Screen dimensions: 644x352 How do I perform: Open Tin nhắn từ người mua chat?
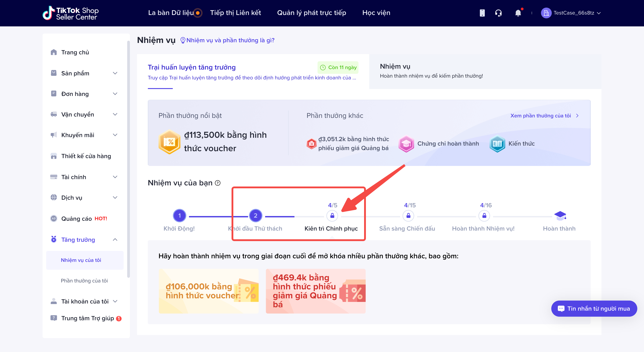[594, 309]
